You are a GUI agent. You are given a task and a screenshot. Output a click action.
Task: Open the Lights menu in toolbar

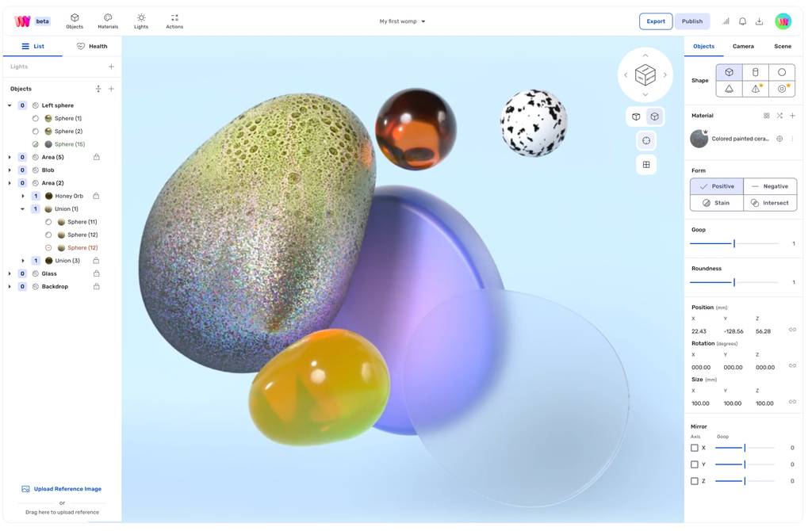click(x=141, y=21)
